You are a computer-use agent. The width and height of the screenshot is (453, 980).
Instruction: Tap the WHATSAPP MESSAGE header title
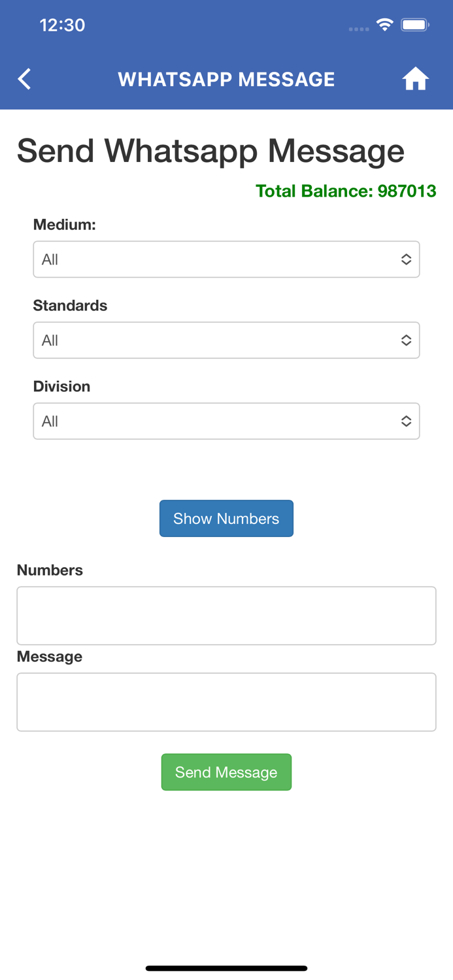[x=226, y=79]
